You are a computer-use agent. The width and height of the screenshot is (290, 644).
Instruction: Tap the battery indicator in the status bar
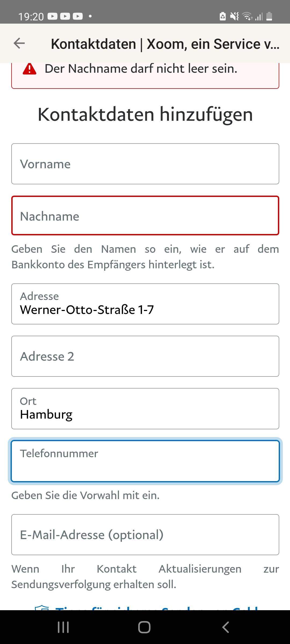(x=269, y=16)
